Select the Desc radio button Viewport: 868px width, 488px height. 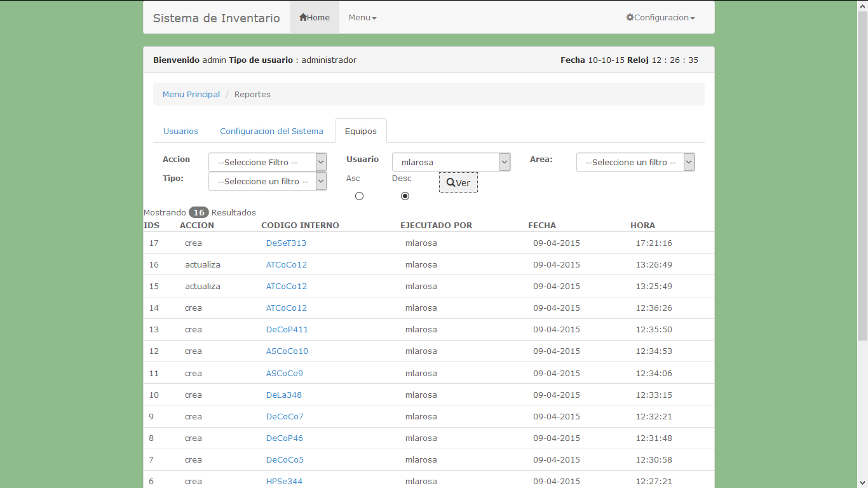[x=405, y=196]
